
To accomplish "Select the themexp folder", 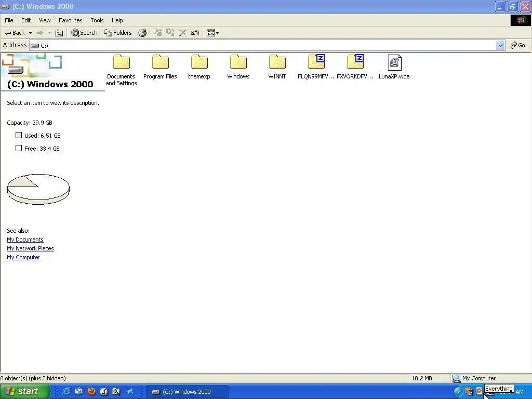I will (199, 67).
